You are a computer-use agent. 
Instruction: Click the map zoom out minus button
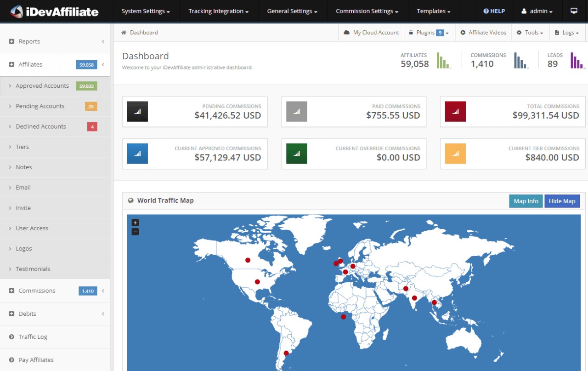pyautogui.click(x=135, y=232)
